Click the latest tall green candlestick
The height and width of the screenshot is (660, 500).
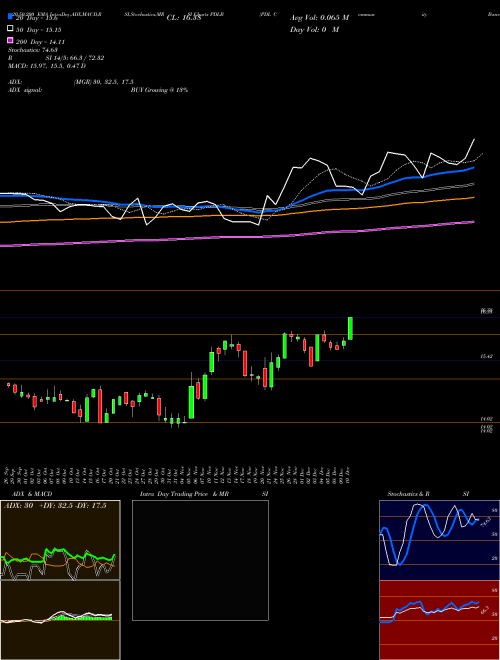(x=350, y=328)
